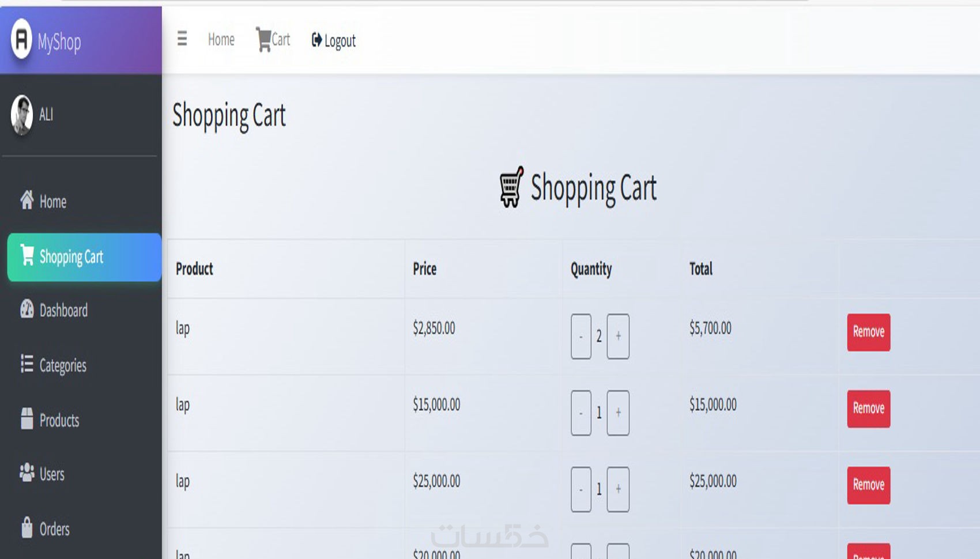980x559 pixels.
Task: Increase quantity of the $2,850.00 item
Action: coord(618,337)
